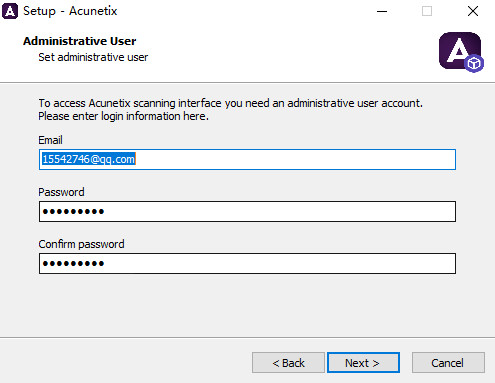Screen dimensions: 495x383
Task: Click the cube badge on the Acunetix logo
Action: pos(474,63)
